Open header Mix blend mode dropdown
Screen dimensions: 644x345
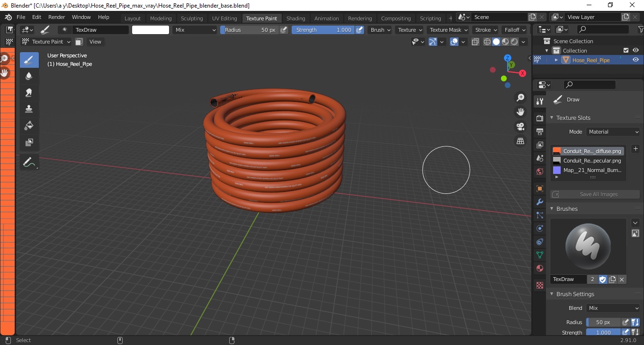[x=195, y=30]
